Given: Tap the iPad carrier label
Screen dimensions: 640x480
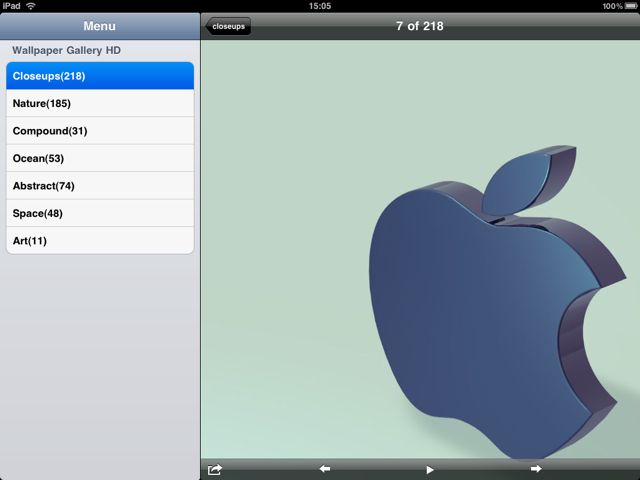Looking at the screenshot, I should tap(11, 6).
